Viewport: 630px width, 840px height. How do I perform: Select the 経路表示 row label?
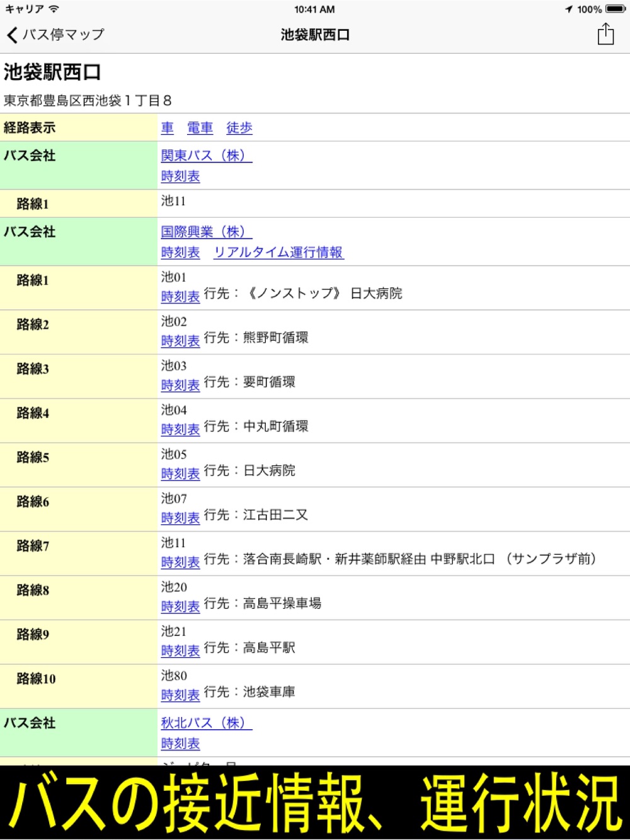click(30, 128)
